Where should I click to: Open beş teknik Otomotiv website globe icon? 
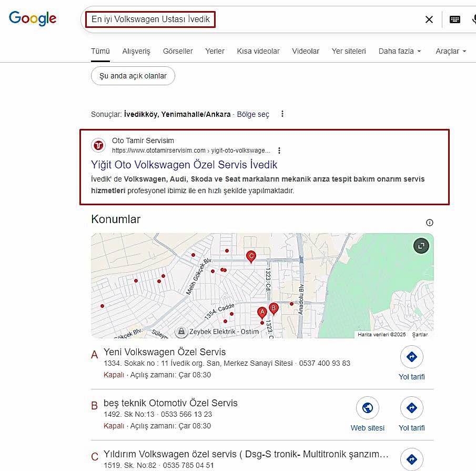pyautogui.click(x=367, y=408)
